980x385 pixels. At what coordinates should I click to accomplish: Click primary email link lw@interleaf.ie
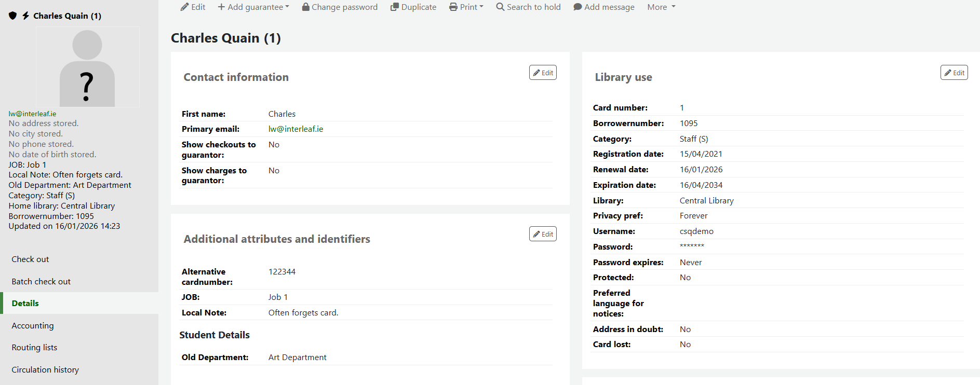point(296,129)
